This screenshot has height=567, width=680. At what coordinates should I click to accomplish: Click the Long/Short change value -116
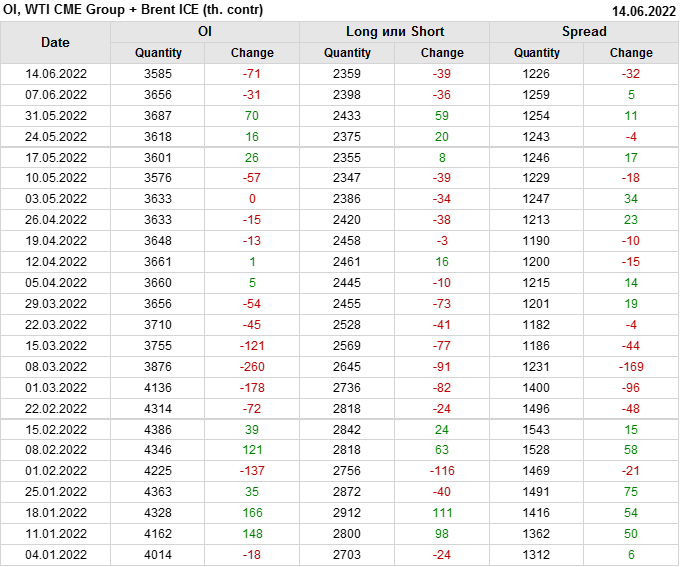coord(442,471)
